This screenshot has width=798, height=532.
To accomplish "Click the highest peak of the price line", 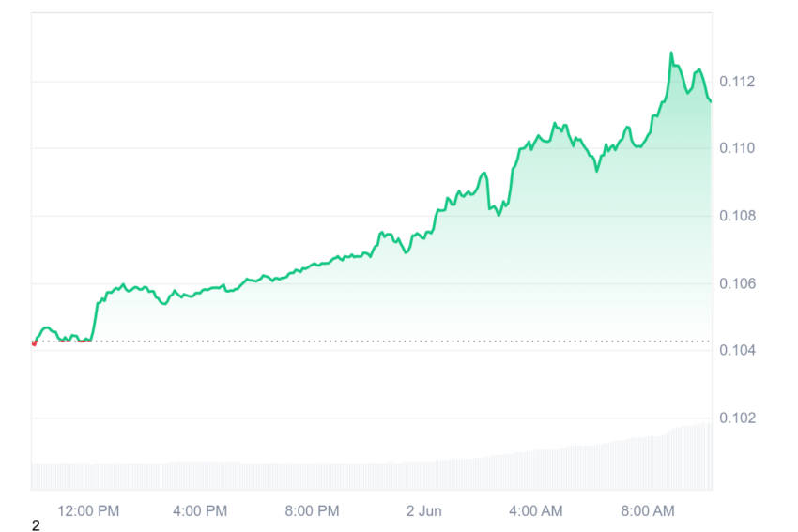I will [x=671, y=53].
